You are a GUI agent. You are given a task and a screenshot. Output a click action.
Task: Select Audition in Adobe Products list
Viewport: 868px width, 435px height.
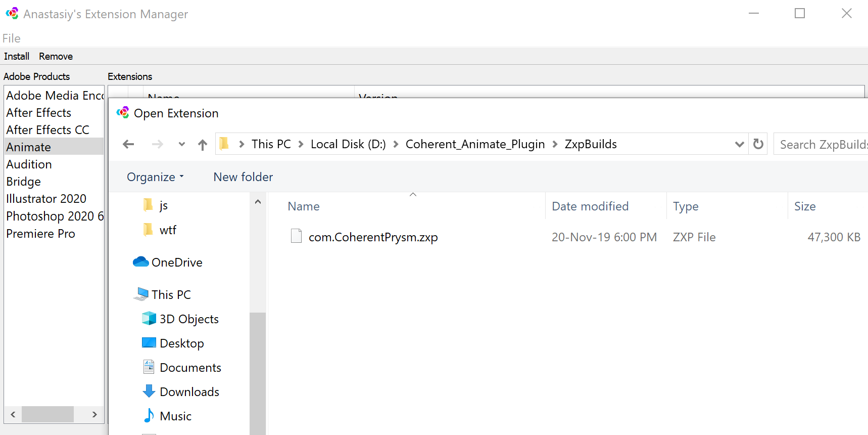coord(54,164)
